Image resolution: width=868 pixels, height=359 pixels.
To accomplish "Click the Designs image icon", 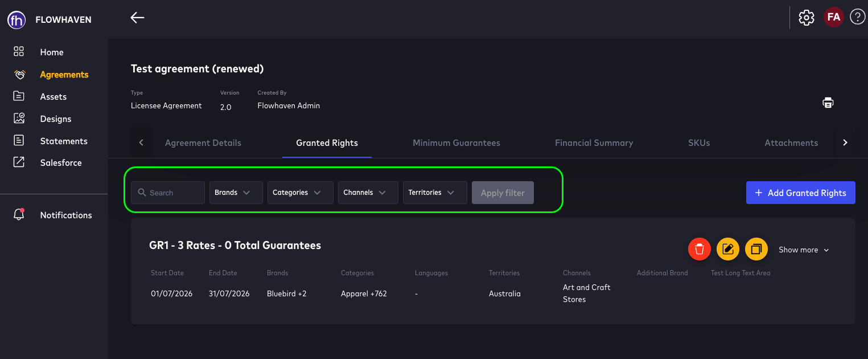I will click(x=19, y=119).
